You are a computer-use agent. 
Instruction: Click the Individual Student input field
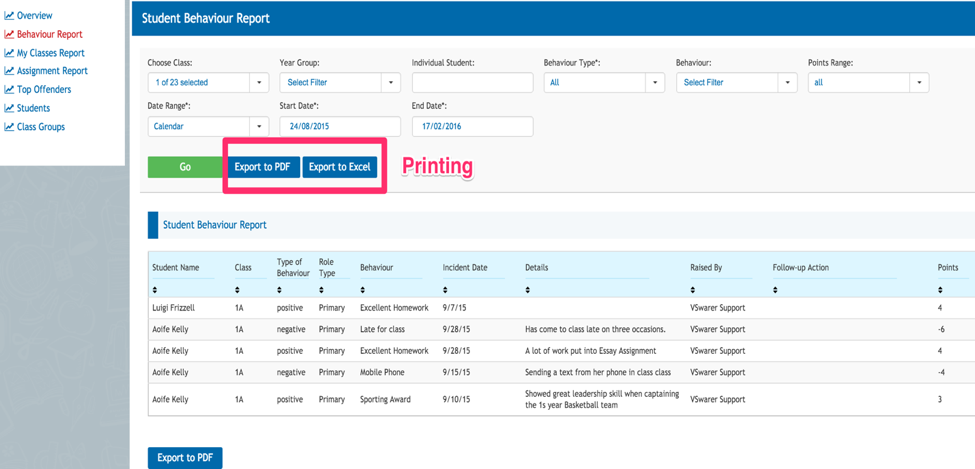(473, 83)
